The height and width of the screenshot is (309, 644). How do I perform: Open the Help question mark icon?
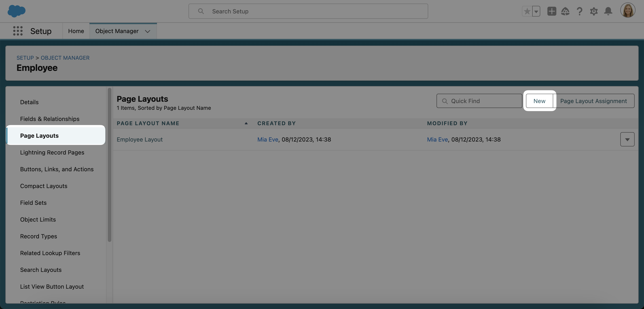[580, 11]
